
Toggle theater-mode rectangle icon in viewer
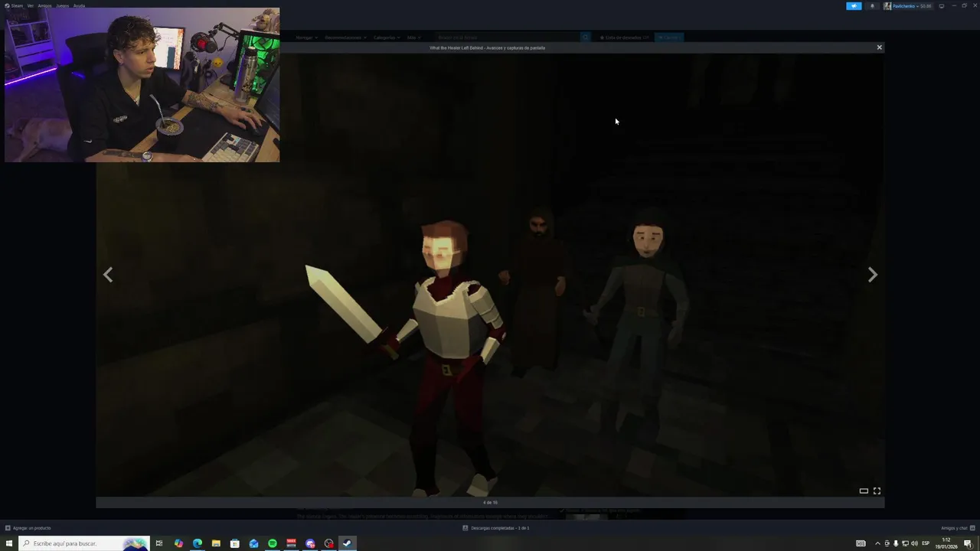864,491
